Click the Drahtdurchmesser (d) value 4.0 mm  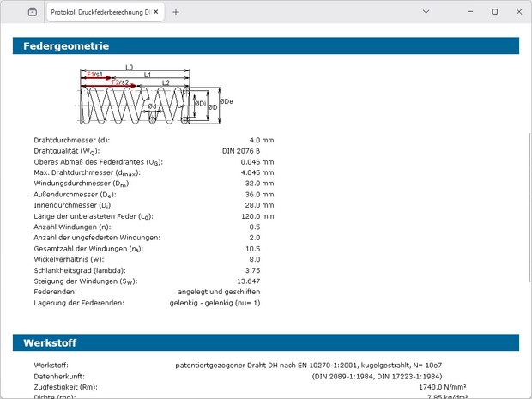point(261,139)
